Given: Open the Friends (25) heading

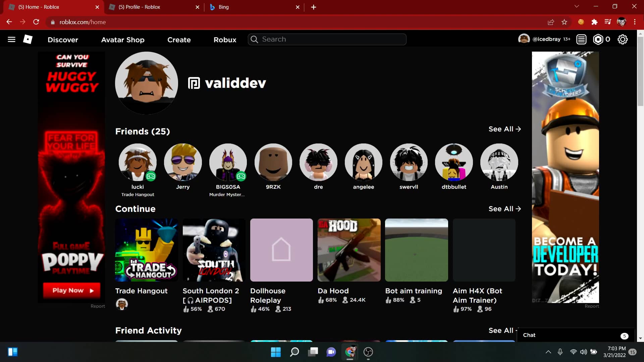Looking at the screenshot, I should [x=143, y=131].
